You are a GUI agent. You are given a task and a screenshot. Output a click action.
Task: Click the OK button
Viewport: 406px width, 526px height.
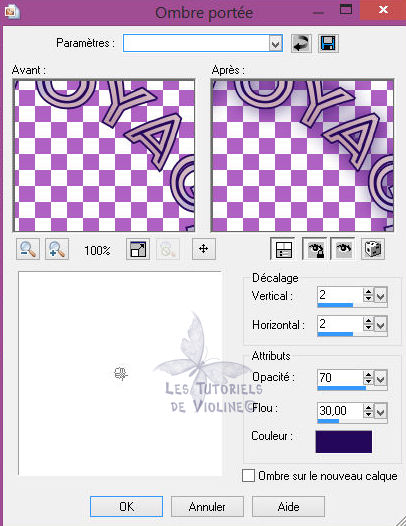pyautogui.click(x=126, y=507)
